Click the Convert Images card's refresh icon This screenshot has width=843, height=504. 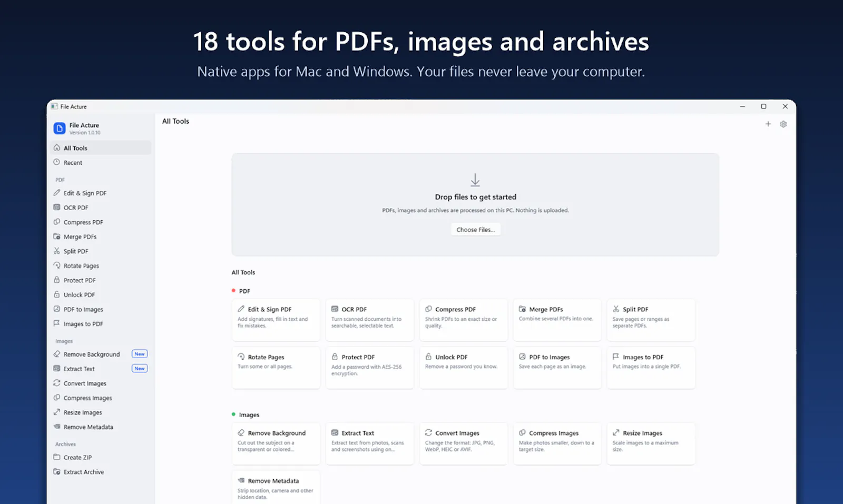click(x=428, y=432)
